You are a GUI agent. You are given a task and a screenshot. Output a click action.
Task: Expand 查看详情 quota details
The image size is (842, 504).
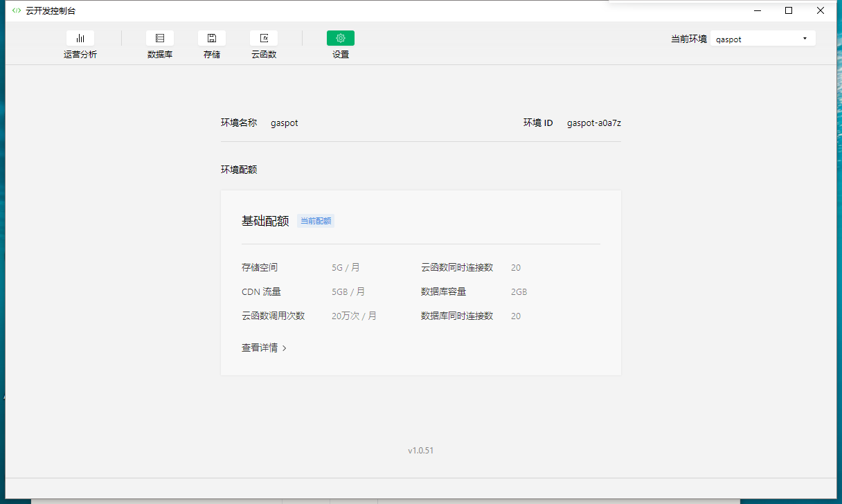point(263,346)
